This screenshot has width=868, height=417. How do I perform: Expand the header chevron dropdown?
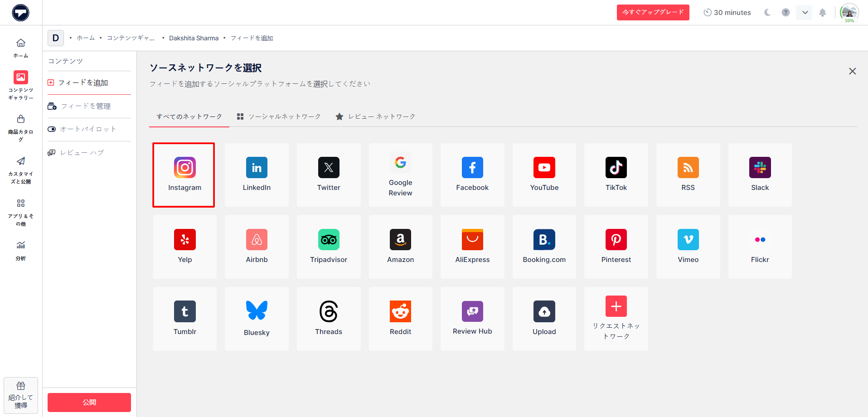click(805, 12)
